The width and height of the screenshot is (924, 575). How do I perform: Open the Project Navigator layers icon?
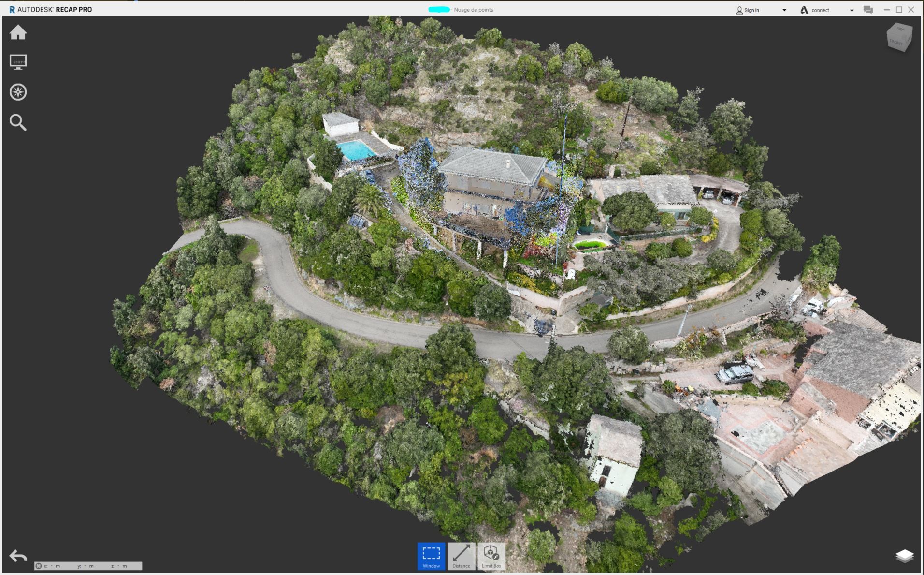(x=905, y=556)
